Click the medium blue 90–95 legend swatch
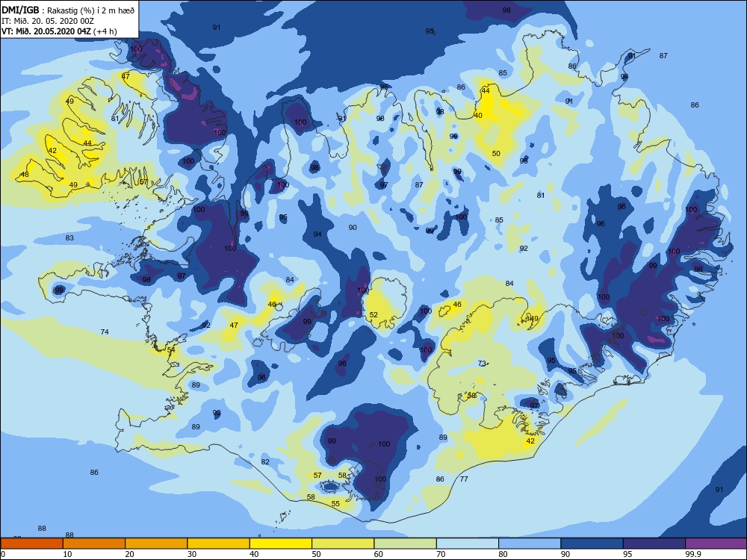747x560 pixels. point(592,544)
